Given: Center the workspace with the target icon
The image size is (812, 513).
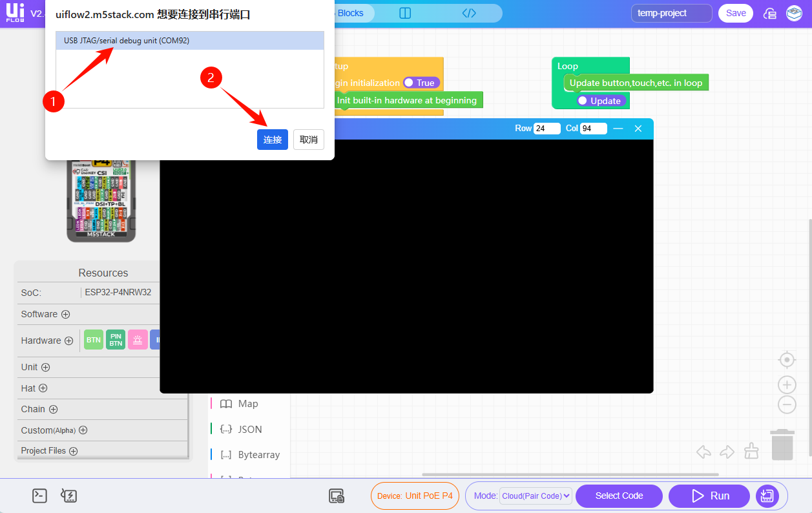Looking at the screenshot, I should tap(786, 360).
